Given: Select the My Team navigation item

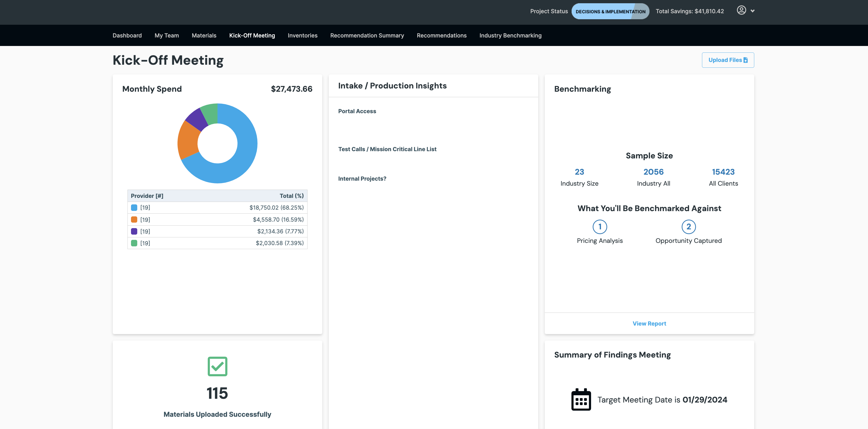Looking at the screenshot, I should (166, 35).
